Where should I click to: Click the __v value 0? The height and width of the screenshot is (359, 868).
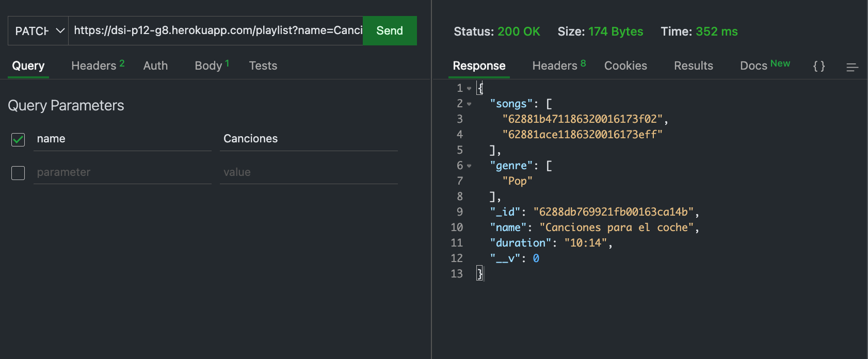tap(536, 258)
